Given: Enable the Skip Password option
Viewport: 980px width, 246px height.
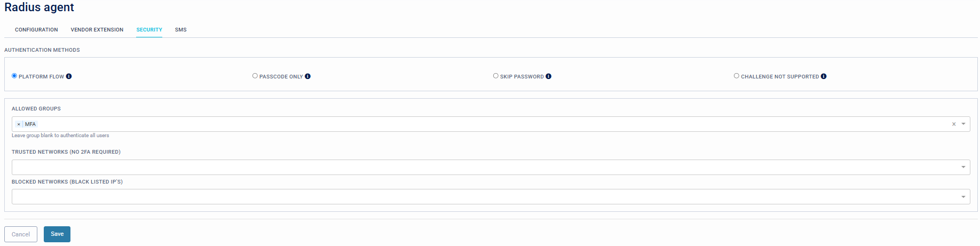Looking at the screenshot, I should pyautogui.click(x=496, y=76).
